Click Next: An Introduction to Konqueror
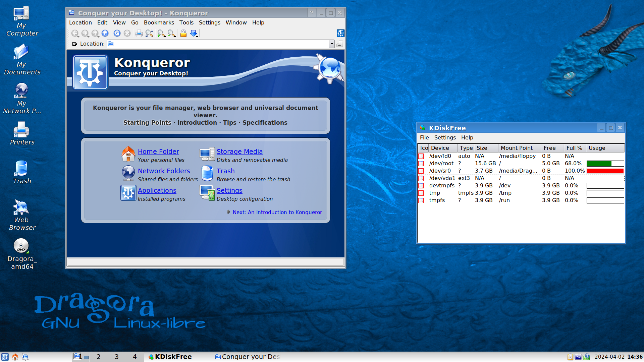 277,212
